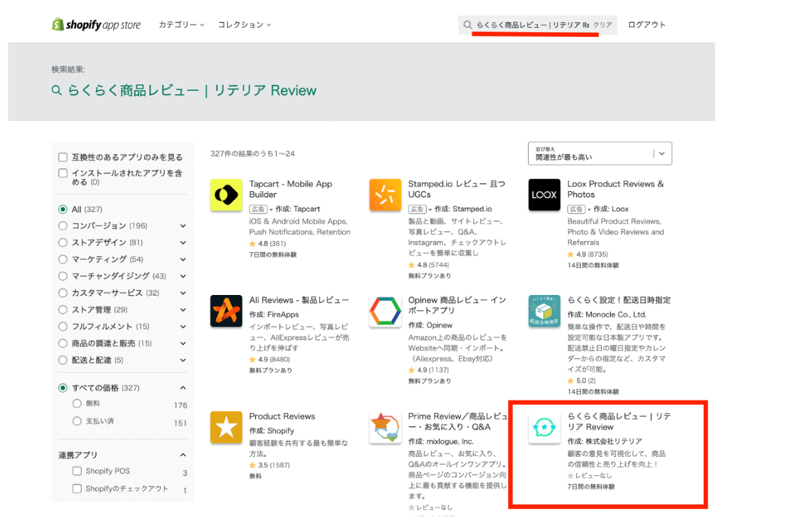Screen dimensions: 788x532
Task: Enable the Shopify POS filter checkbox
Action: point(79,471)
